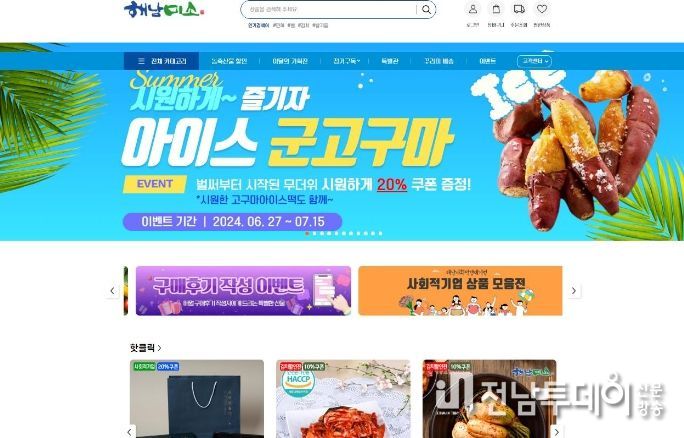Open the navy gift bag product thumbnail
This screenshot has height=438, width=684.
pos(197,399)
